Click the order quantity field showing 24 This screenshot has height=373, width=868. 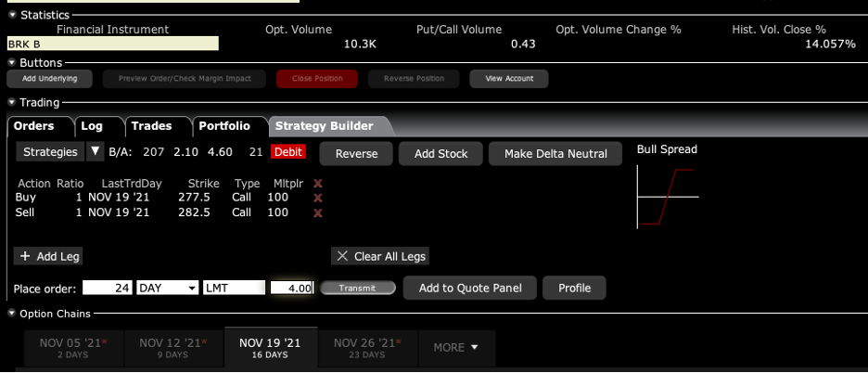108,289
